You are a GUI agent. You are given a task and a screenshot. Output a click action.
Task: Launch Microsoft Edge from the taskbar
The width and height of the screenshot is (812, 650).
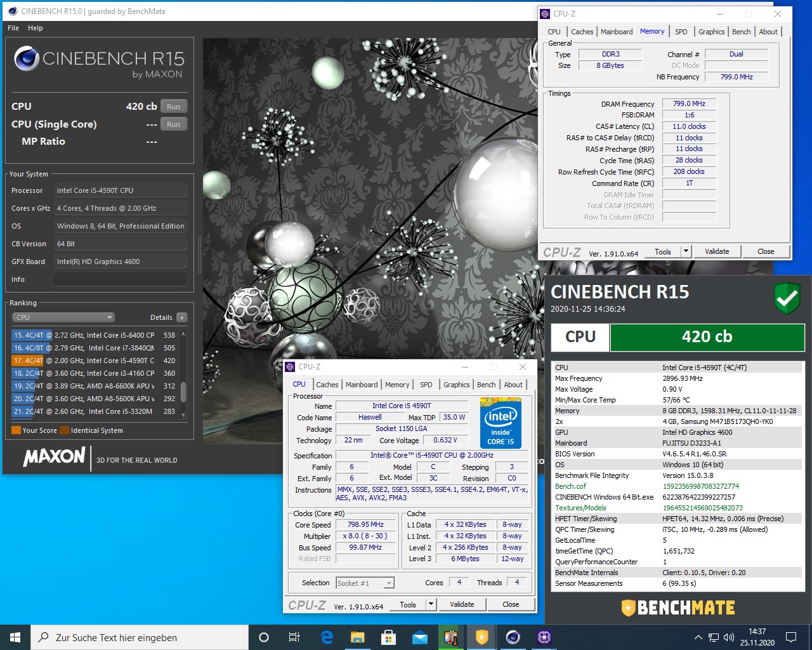(x=327, y=637)
